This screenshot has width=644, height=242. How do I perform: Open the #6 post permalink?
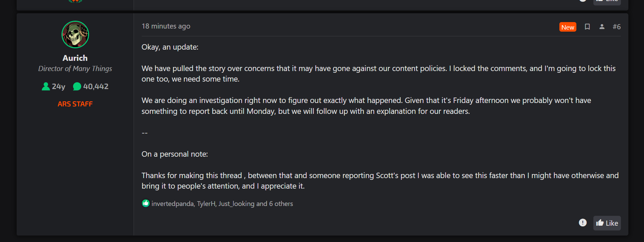pyautogui.click(x=616, y=27)
